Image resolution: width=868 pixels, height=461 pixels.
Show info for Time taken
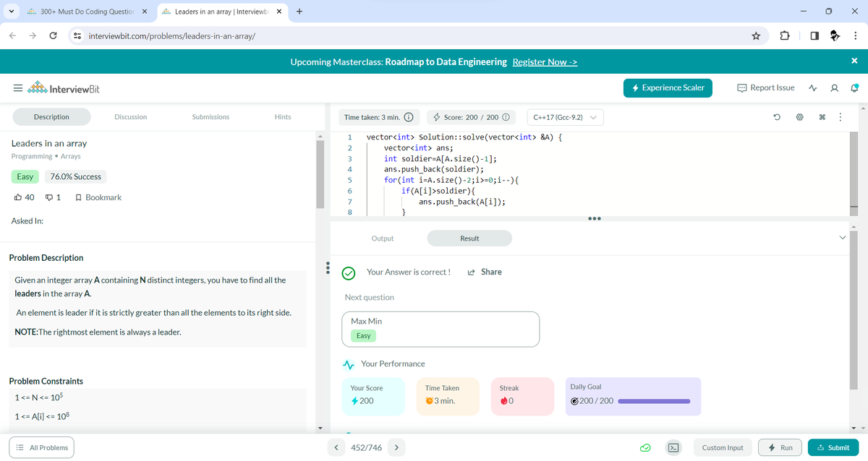coord(408,117)
